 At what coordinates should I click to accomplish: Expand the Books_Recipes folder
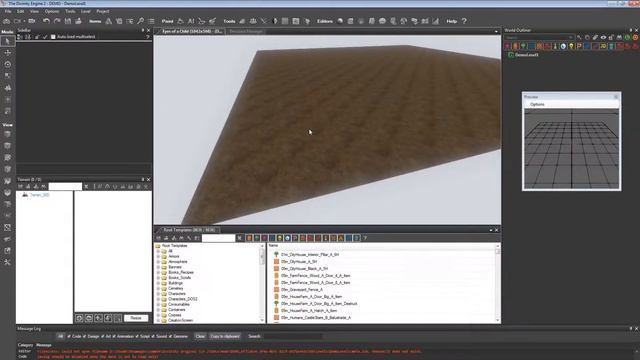click(x=158, y=272)
